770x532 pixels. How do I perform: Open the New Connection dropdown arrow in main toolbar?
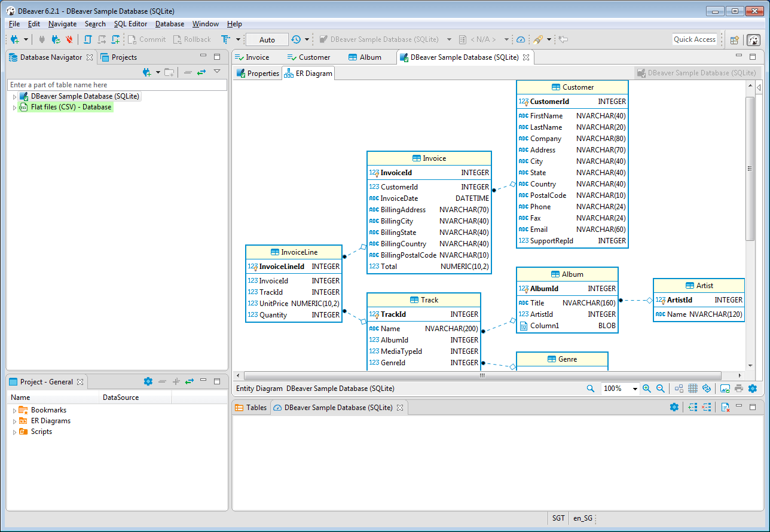coord(26,39)
